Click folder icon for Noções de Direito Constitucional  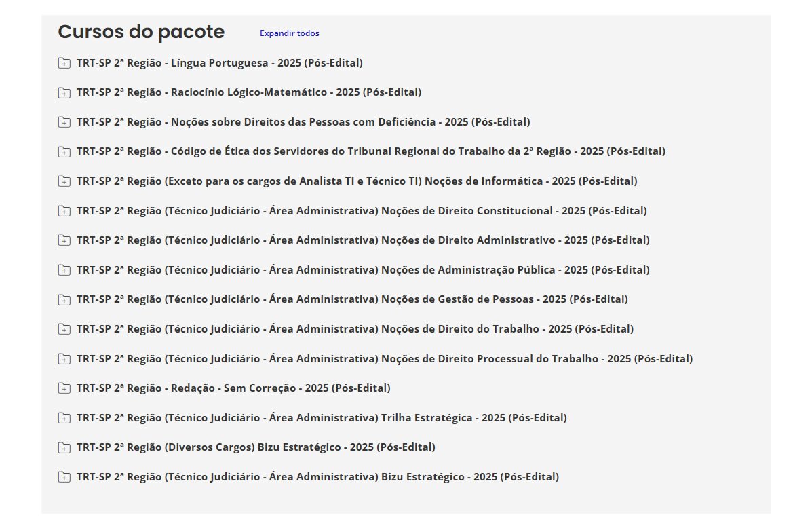[x=64, y=211]
